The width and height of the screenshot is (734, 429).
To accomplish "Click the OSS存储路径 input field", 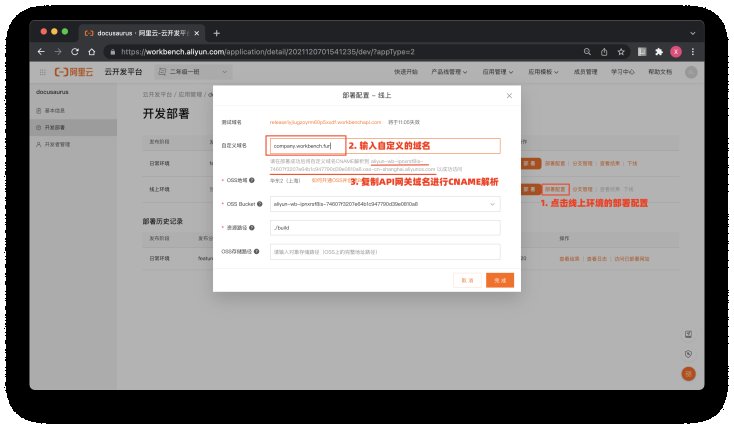I will [x=384, y=252].
